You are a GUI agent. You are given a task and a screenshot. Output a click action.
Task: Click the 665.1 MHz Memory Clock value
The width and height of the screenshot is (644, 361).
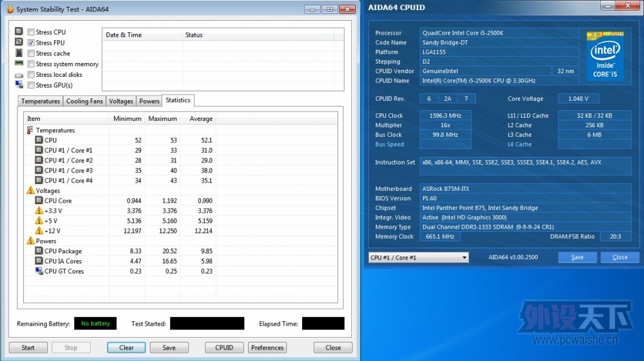(x=440, y=236)
